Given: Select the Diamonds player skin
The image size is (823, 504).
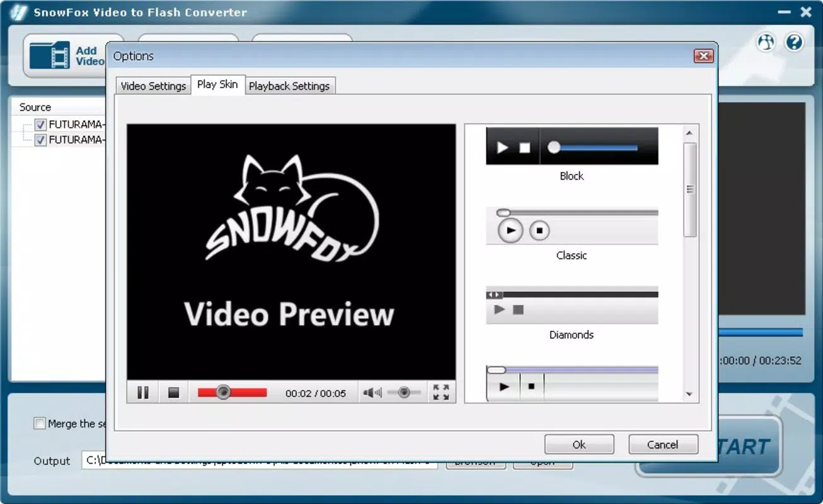Looking at the screenshot, I should pyautogui.click(x=572, y=305).
